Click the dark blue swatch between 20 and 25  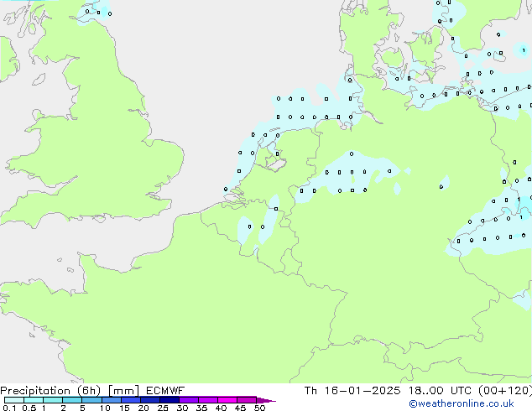point(151,400)
